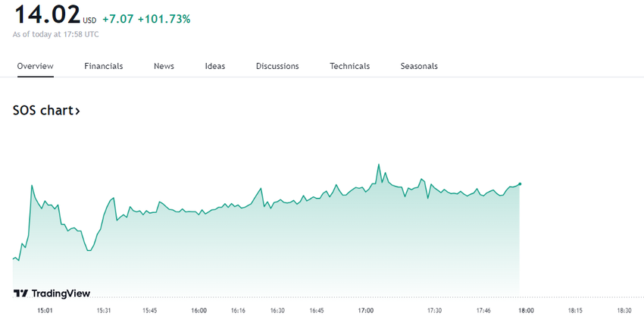Open the SOS chart heading link

pos(42,111)
